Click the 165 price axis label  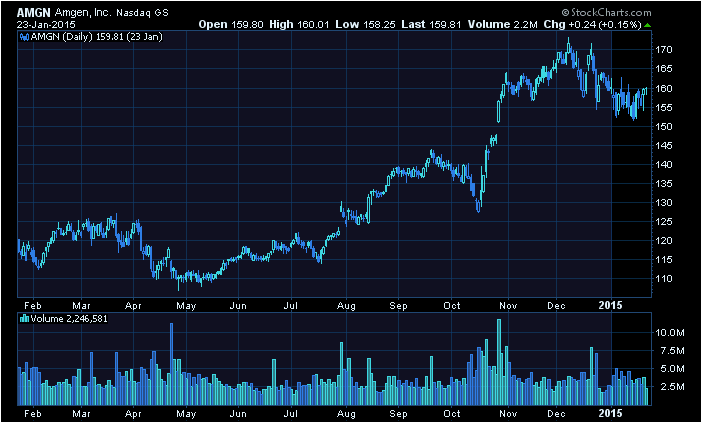pyautogui.click(x=664, y=69)
